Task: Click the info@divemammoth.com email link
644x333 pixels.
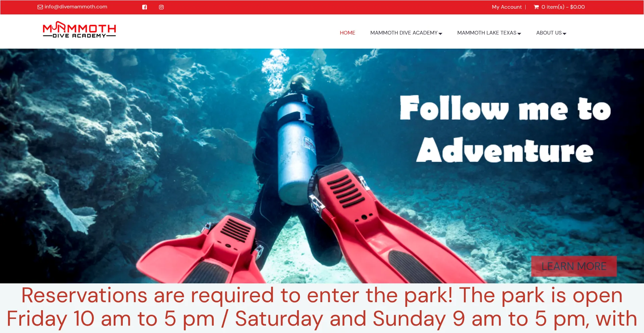Action: tap(76, 7)
